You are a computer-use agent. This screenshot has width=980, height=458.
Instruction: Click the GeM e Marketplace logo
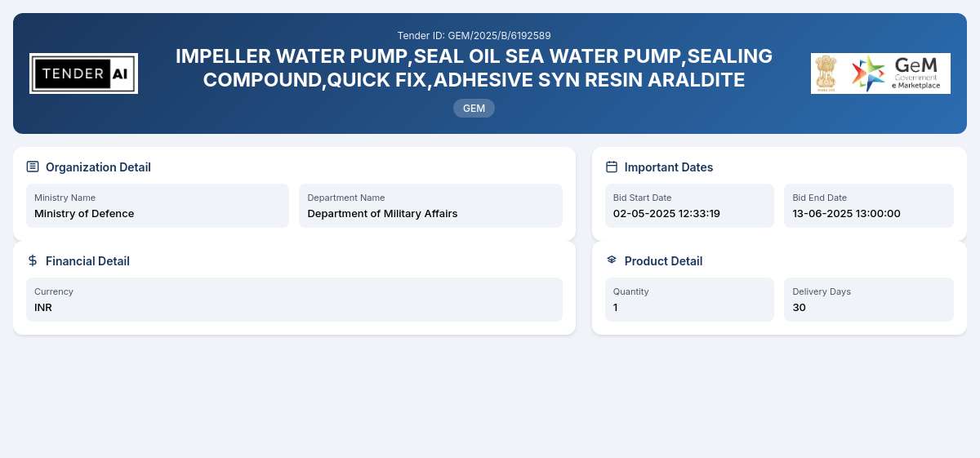point(897,73)
